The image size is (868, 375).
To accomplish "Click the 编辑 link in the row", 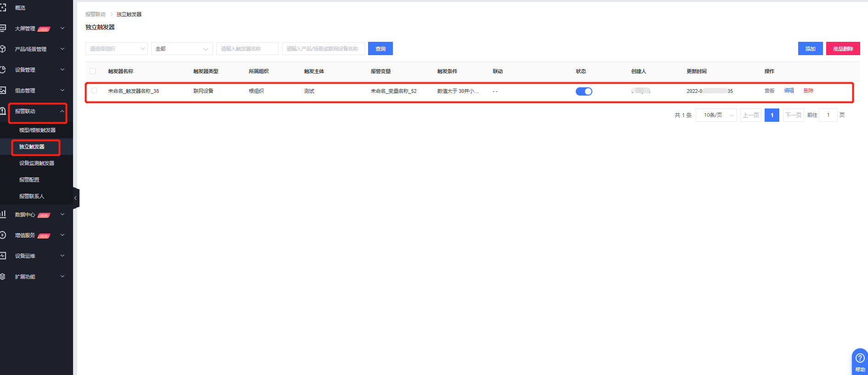I will tap(789, 91).
